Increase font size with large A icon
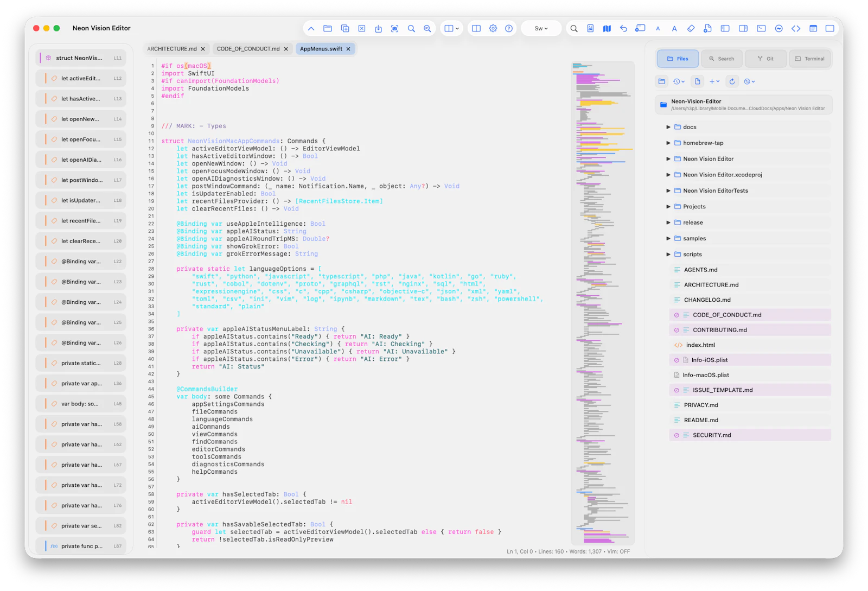This screenshot has height=591, width=868. 674,29
